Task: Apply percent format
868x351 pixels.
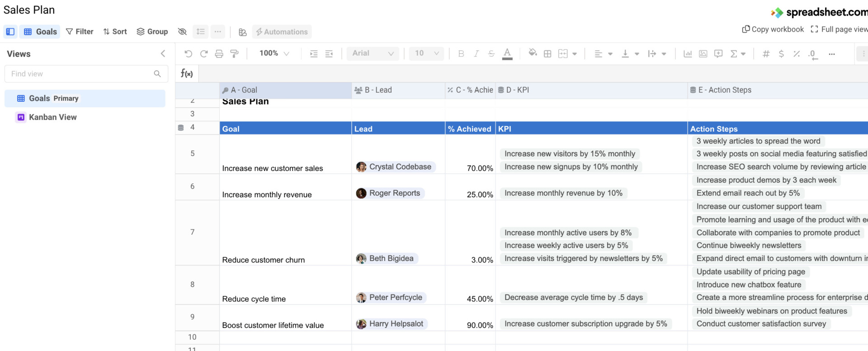Action: (797, 54)
